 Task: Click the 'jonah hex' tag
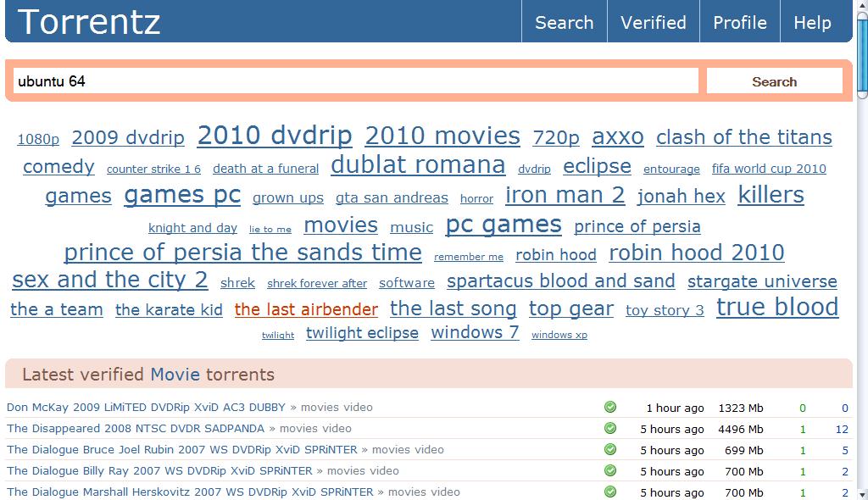(x=681, y=196)
